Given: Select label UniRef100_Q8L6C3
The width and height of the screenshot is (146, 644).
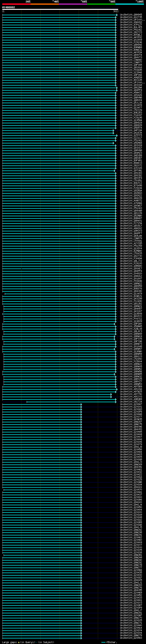Looking at the screenshot, I should coord(131,331).
